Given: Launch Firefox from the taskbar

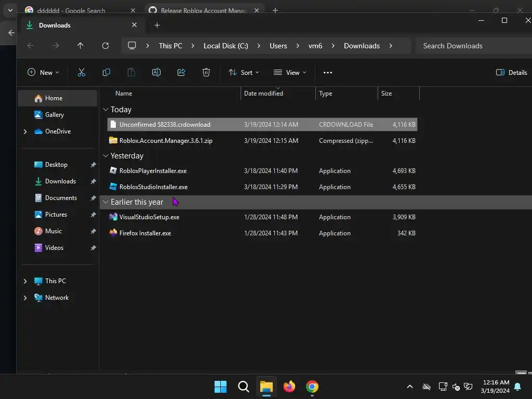Looking at the screenshot, I should tap(289, 387).
